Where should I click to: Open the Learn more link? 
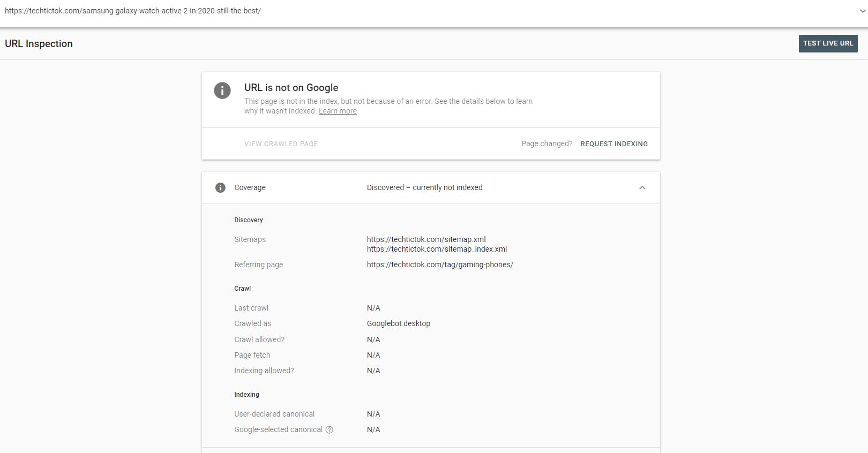point(338,111)
